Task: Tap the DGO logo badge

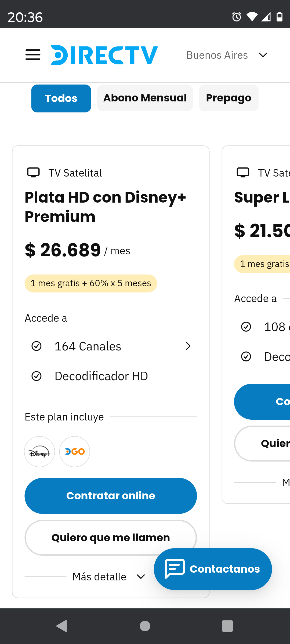Action: point(75,452)
